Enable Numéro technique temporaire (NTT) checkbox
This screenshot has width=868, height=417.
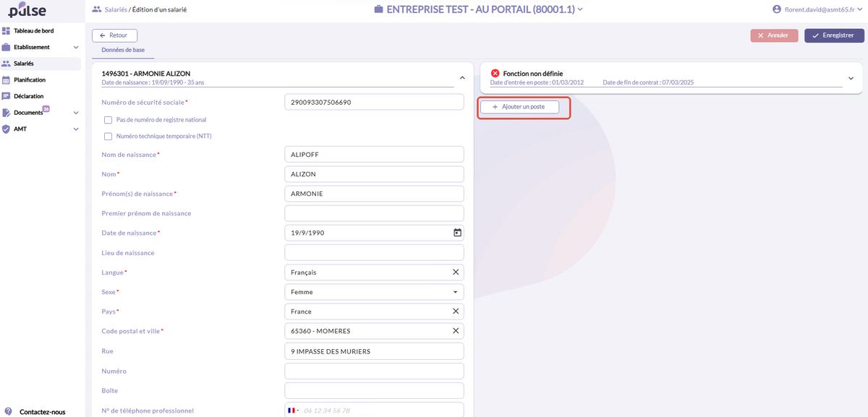108,136
